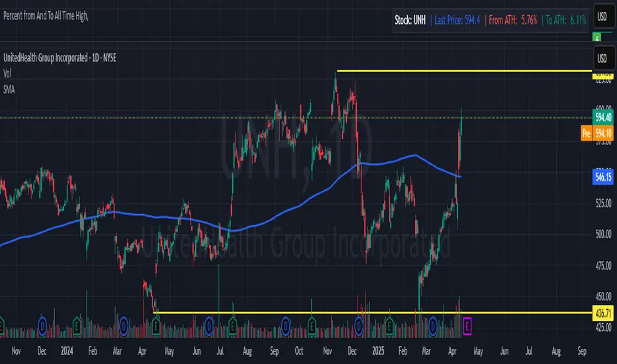Image resolution: width=617 pixels, height=364 pixels.
Task: Select the Vol indicator legend label
Action: tap(7, 73)
